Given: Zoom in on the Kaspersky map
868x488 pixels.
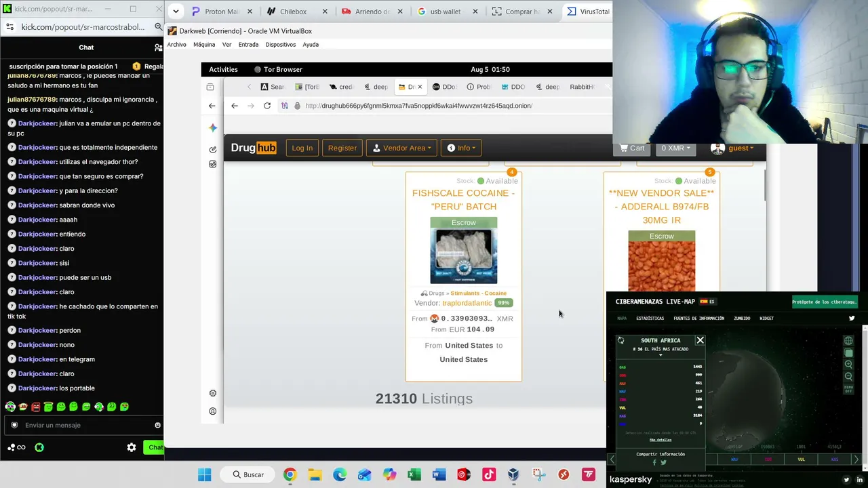Looking at the screenshot, I should [848, 365].
